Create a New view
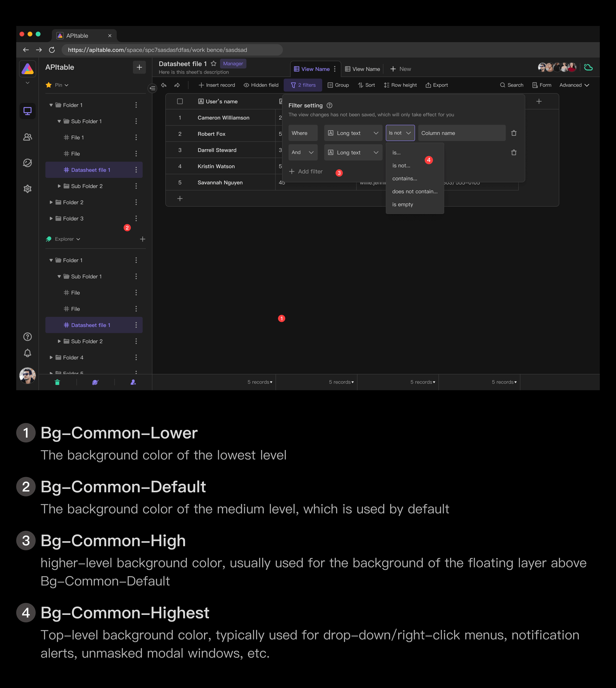Screen dimensions: 616x688 coord(400,69)
